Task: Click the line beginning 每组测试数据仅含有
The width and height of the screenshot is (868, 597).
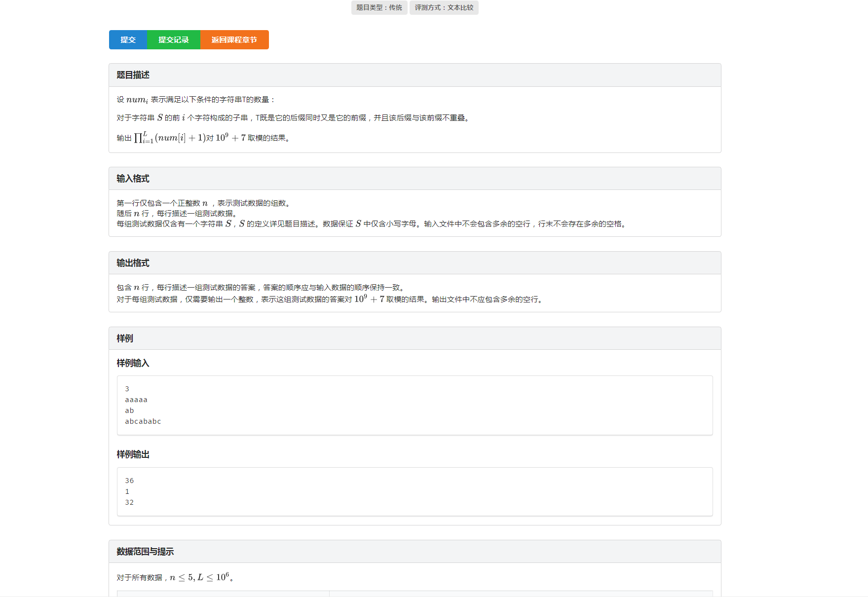Action: pos(373,224)
